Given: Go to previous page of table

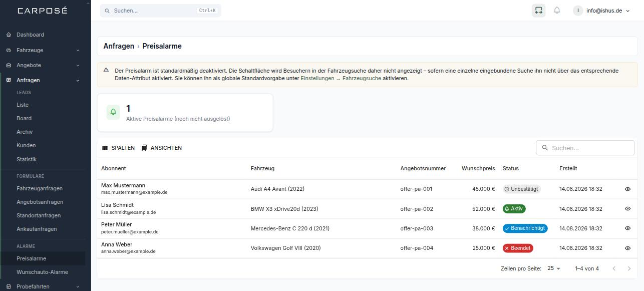Looking at the screenshot, I should [x=614, y=268].
